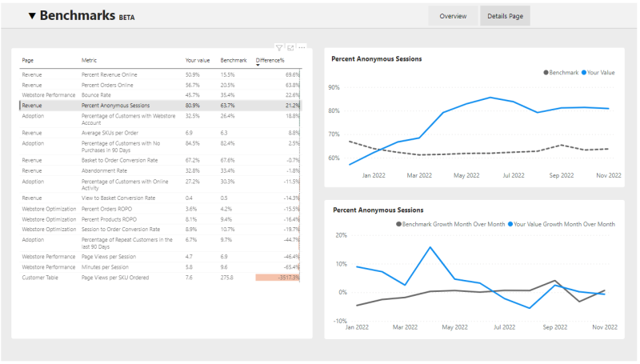This screenshot has width=640, height=364.
Task: Sort by the Page column header
Action: [28, 60]
